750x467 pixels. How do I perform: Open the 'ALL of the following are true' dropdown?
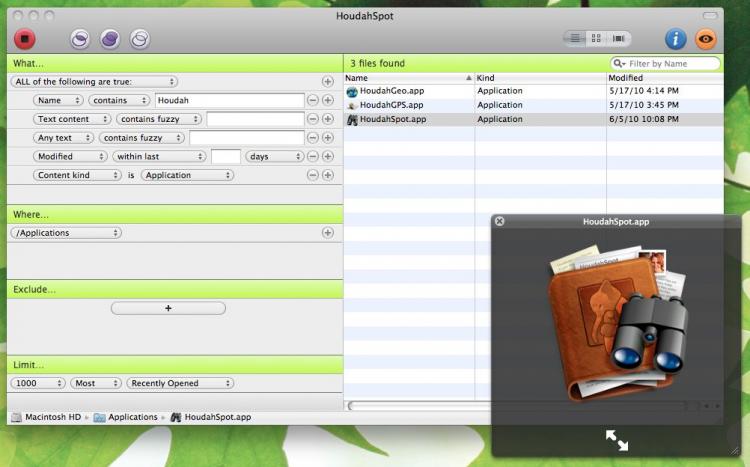tap(94, 81)
